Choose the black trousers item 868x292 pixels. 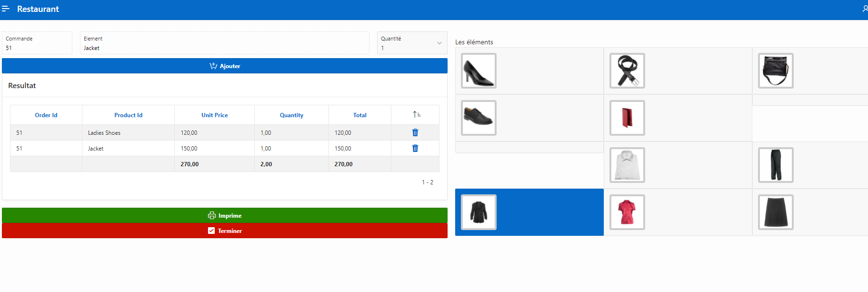(x=775, y=165)
